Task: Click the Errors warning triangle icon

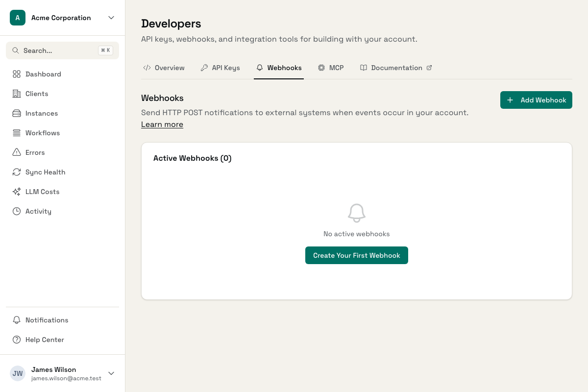Action: [17, 152]
